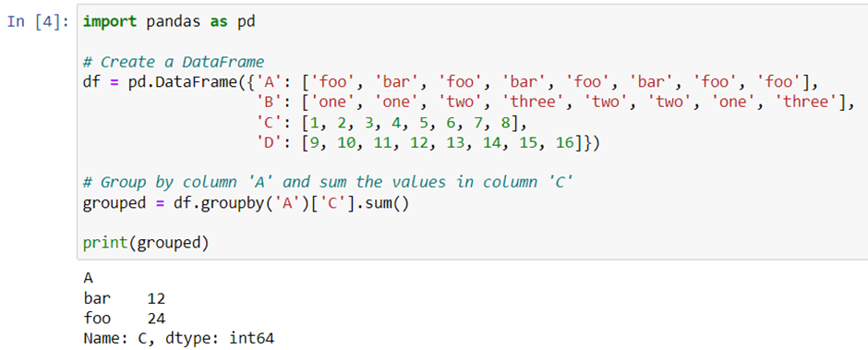Screen dimensions: 868x350
Task: Click the 'grouped' variable being assigned
Action: [115, 203]
